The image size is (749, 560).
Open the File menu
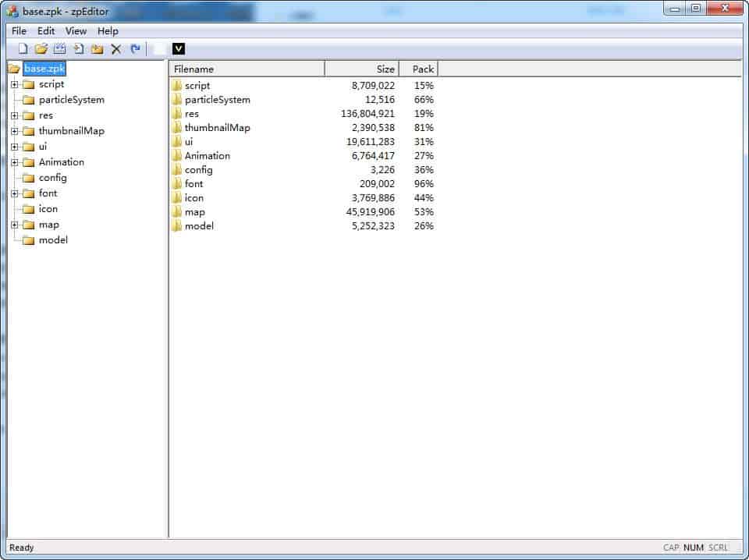pos(19,31)
